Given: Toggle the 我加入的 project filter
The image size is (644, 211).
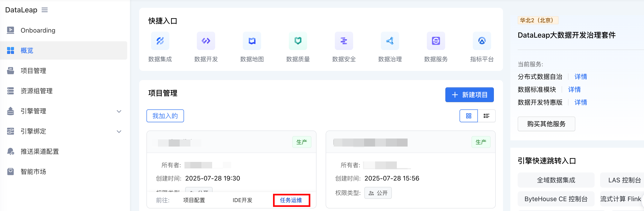Looking at the screenshot, I should [165, 116].
